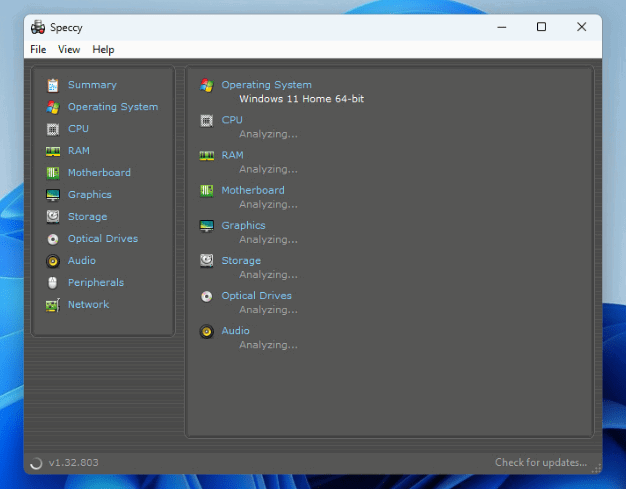Click the Optical Drives disc icon in sidebar

coord(53,239)
